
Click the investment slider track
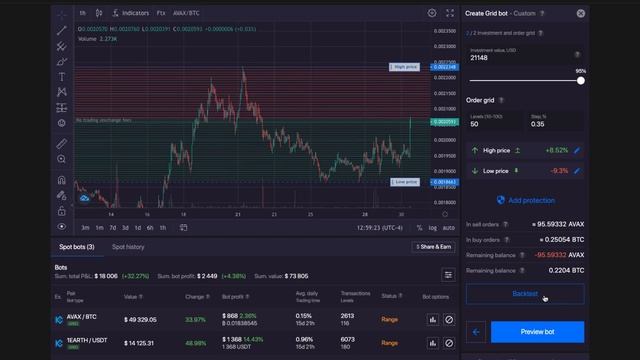[x=525, y=80]
